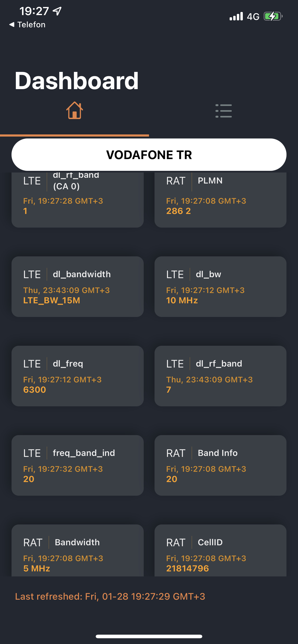Open the dl_rf_band (CA 0) card
298x644 pixels.
click(x=77, y=200)
